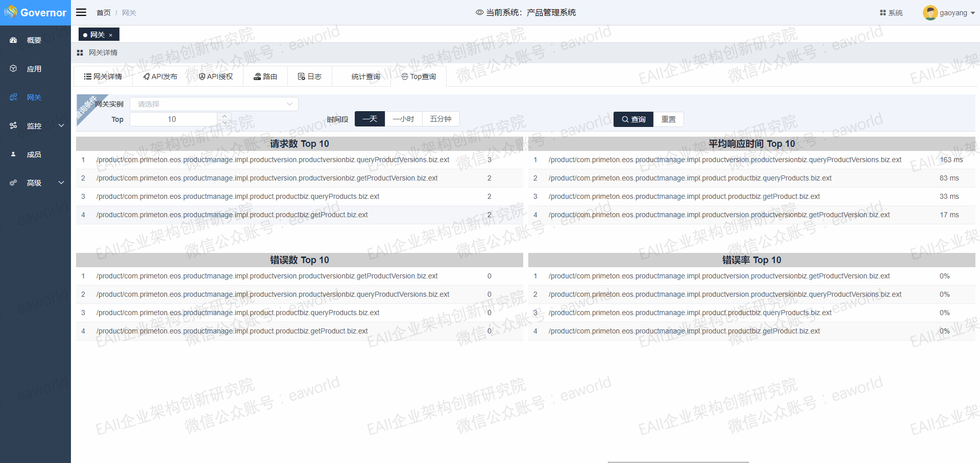The image size is (980, 463).
Task: Click the 查询 search button
Action: [633, 119]
